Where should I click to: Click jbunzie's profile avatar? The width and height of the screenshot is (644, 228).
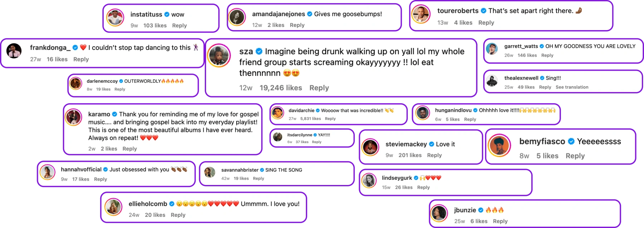[439, 213]
